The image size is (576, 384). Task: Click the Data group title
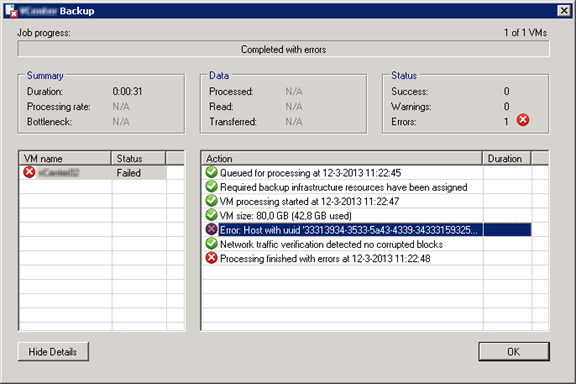point(219,75)
